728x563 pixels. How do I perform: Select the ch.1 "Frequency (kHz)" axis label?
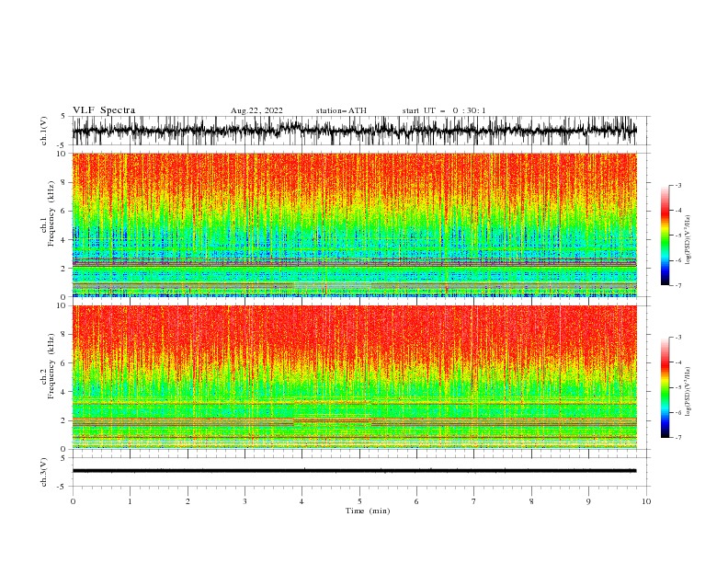51,212
